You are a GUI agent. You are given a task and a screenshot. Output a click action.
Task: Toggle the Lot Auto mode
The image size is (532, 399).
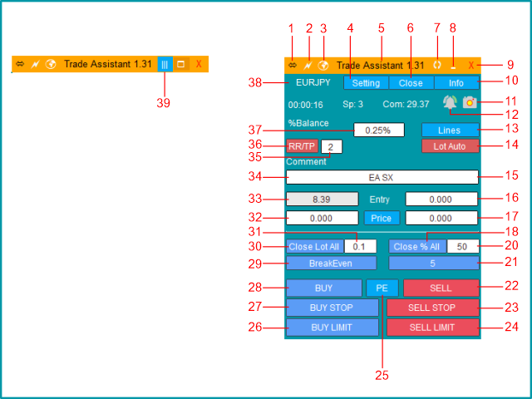450,146
